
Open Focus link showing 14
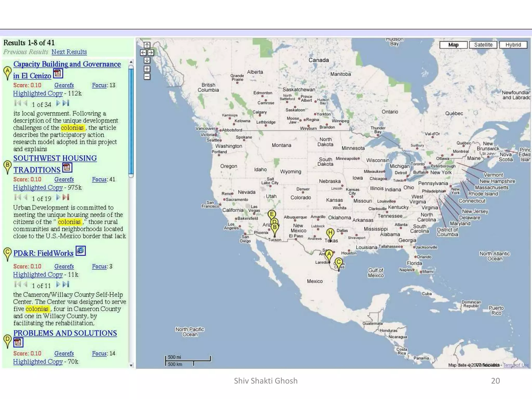coord(99,353)
